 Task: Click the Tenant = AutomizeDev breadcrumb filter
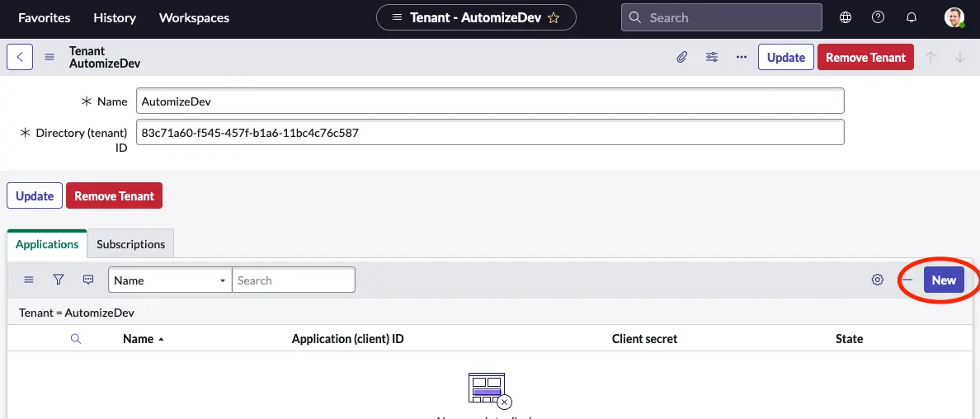[76, 312]
